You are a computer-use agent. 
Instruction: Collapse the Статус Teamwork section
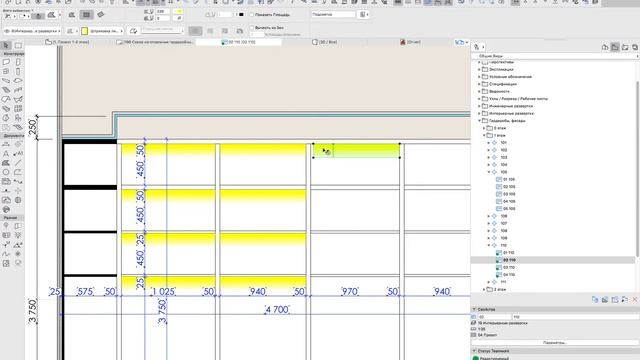(x=474, y=351)
